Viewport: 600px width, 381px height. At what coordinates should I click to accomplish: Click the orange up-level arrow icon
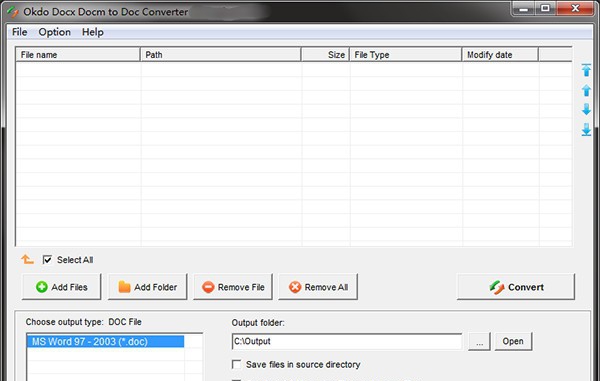point(27,259)
